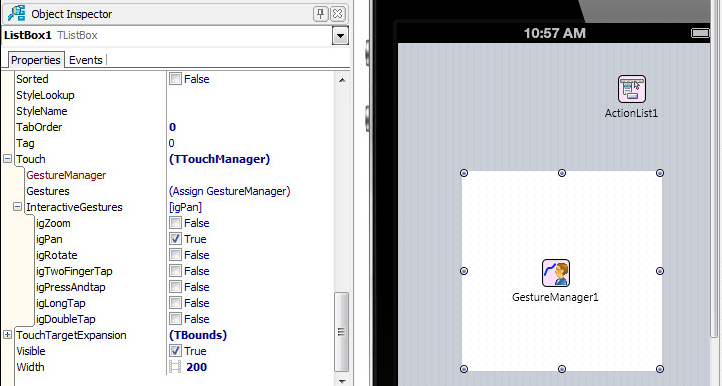The image size is (722, 386).
Task: Click the bottom-center ListBox selection handle
Action: click(562, 369)
